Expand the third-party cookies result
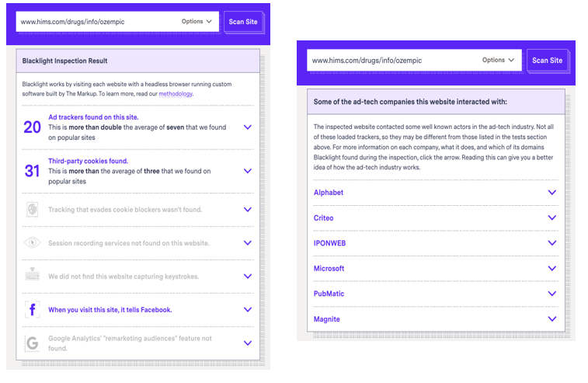588x383 pixels. pyautogui.click(x=248, y=171)
